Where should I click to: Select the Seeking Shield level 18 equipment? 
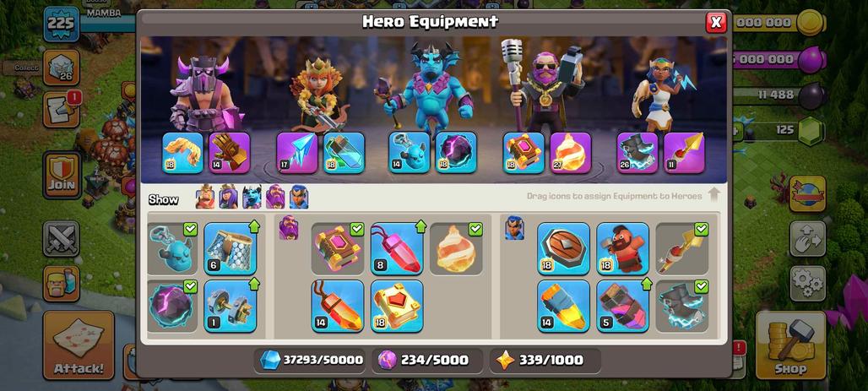coord(563,248)
